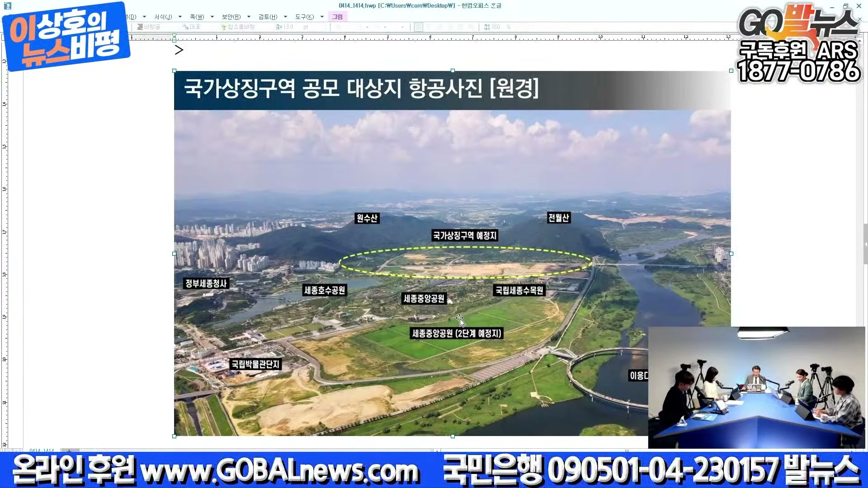Click the Hangul app icon in title bar
The width and height of the screenshot is (868, 488).
(x=8, y=6)
